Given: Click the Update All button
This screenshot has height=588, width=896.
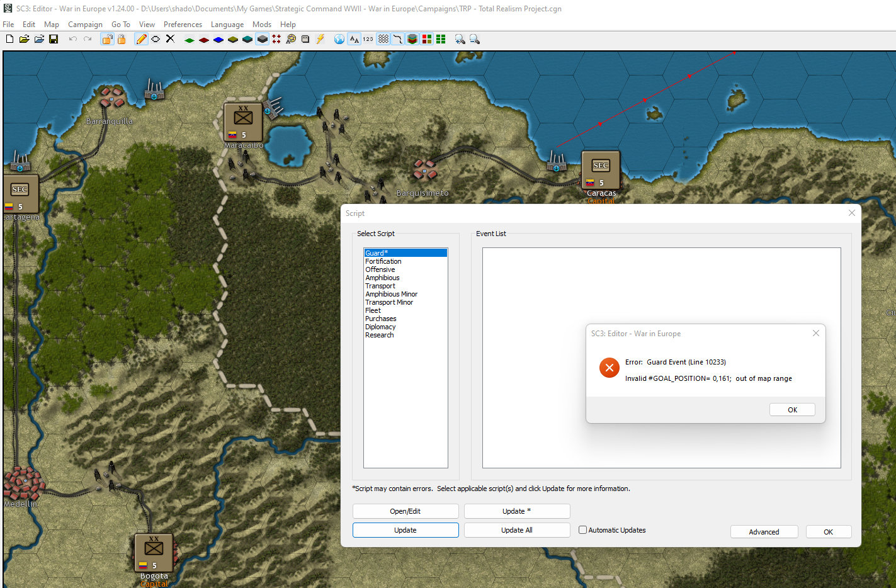Looking at the screenshot, I should 517,530.
